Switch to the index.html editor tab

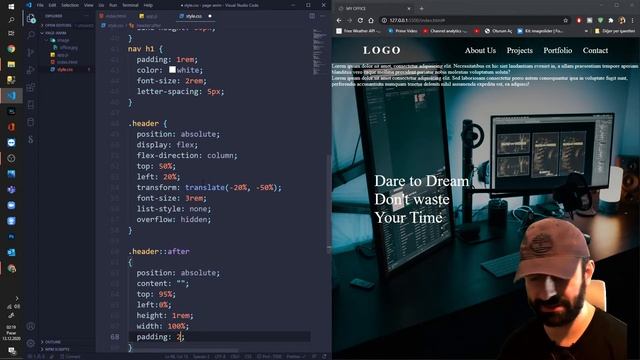coord(113,16)
